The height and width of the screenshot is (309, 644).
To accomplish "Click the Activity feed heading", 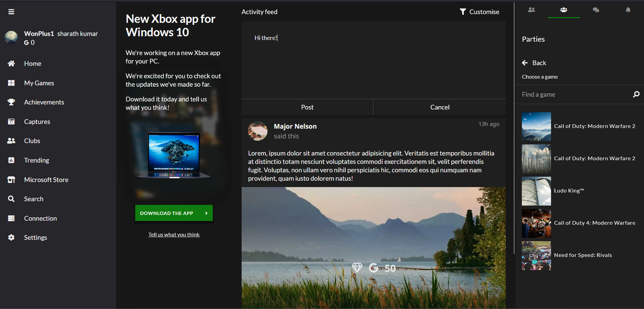I will coord(259,12).
